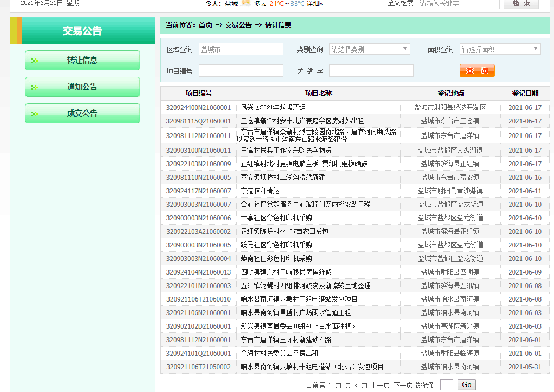Open project 正红镇陈圩村44.87亩农田发包
Screen dimensions: 554x392
284,232
